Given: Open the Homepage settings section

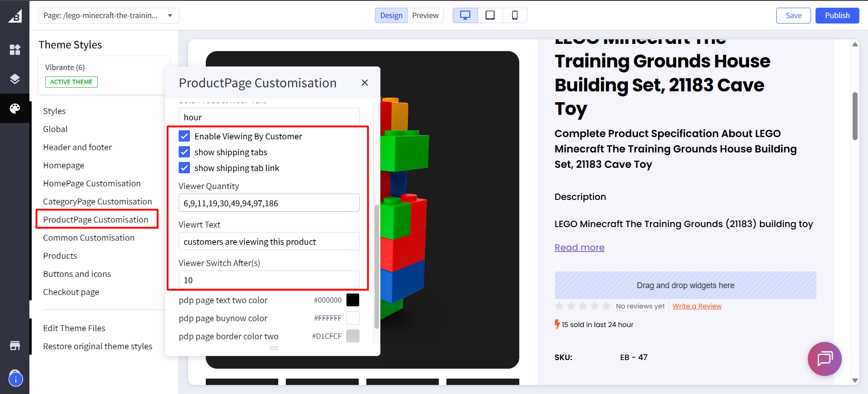Looking at the screenshot, I should click(64, 165).
